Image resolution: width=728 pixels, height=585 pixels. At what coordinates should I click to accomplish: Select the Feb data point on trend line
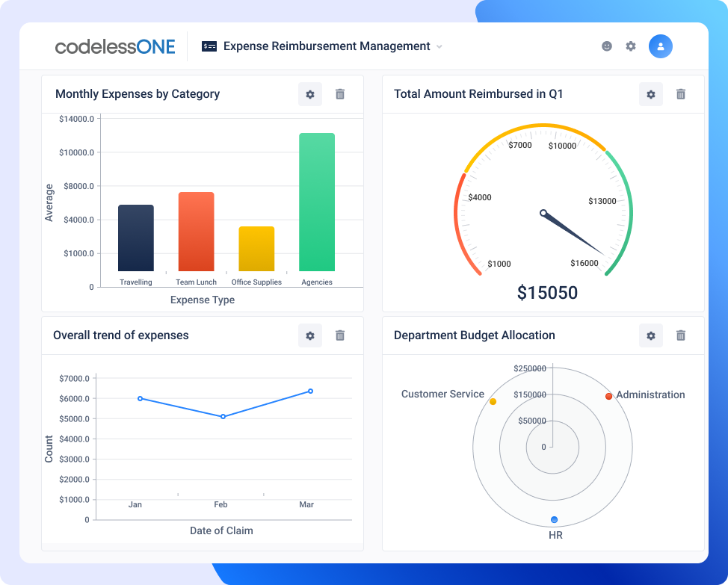point(223,417)
